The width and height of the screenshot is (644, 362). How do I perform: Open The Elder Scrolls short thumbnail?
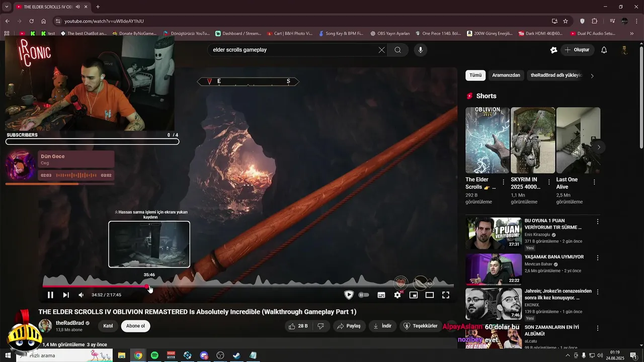click(488, 140)
